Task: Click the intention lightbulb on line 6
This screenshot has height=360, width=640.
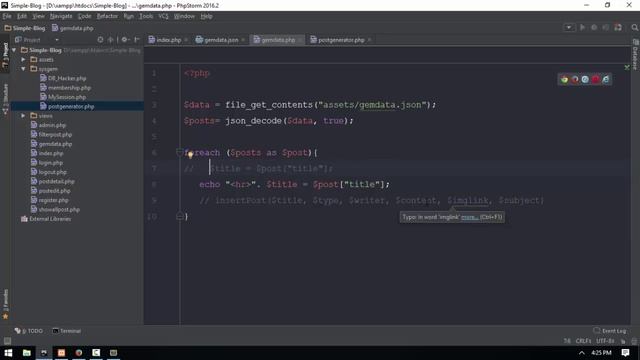Action: (x=190, y=154)
